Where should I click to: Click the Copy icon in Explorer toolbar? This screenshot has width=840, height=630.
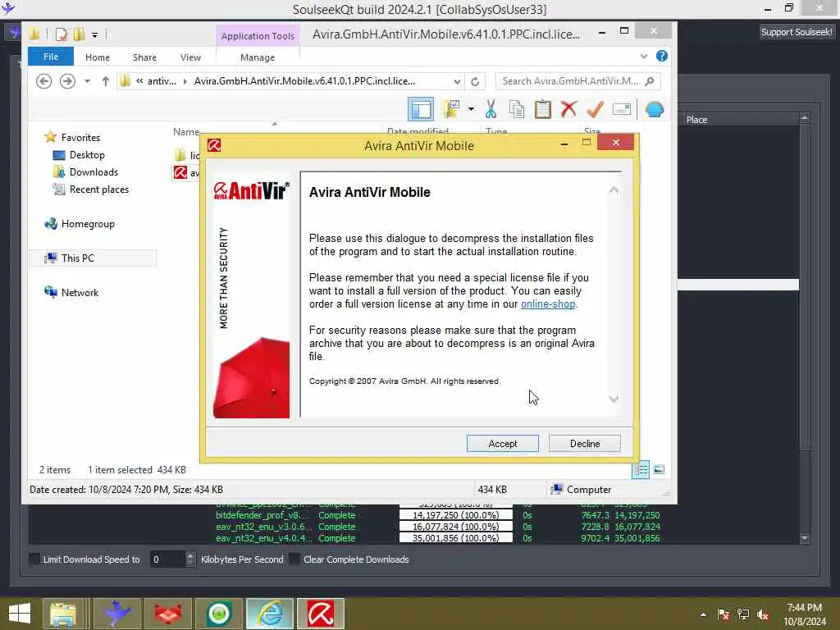[517, 109]
